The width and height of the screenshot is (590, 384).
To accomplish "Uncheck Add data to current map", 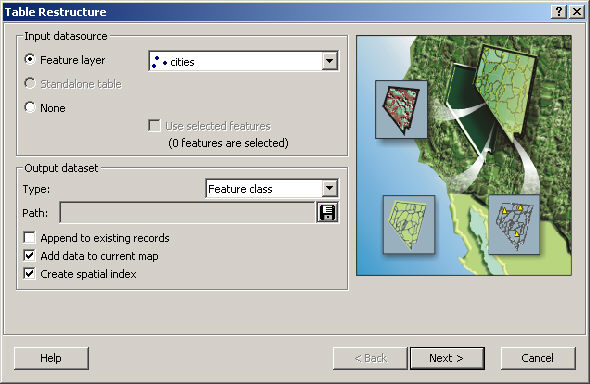I will coord(29,256).
